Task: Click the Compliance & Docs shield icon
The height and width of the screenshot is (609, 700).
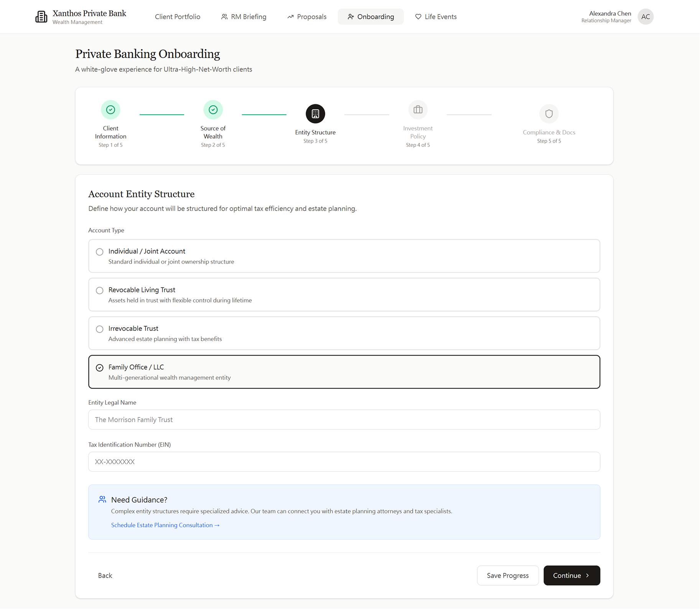Action: (x=549, y=113)
